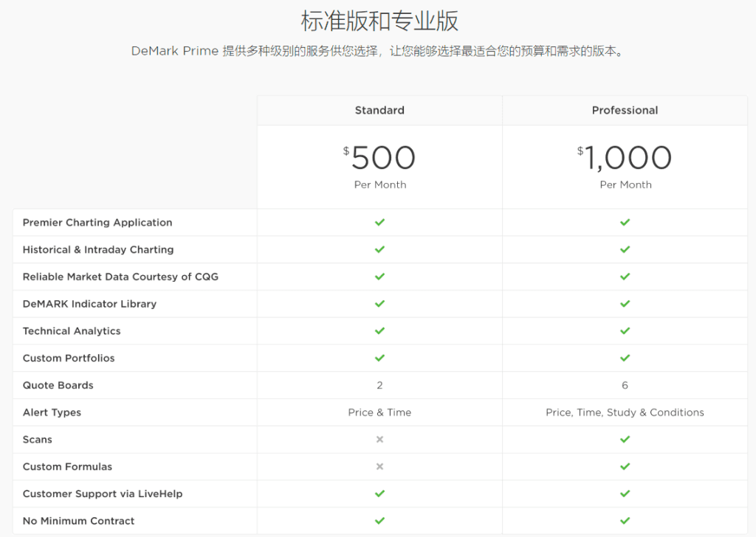Click Per Month under the $1,000 price
The height and width of the screenshot is (537, 756).
pos(625,185)
